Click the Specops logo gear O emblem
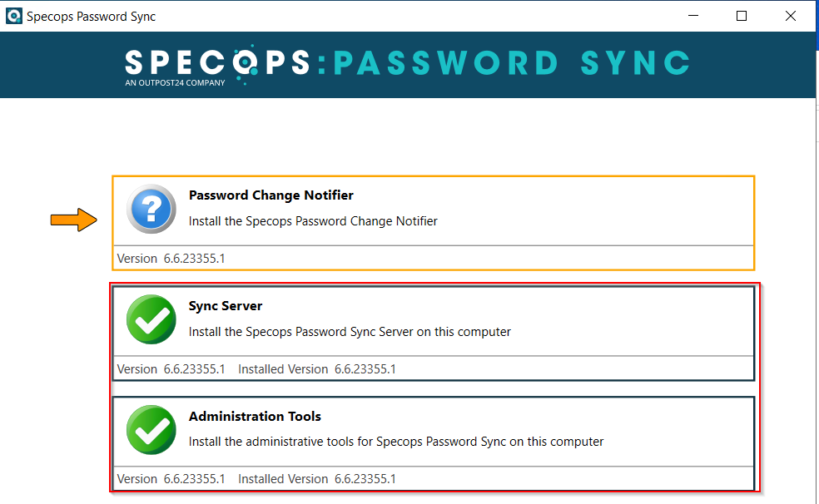Screen dimensions: 819x504 [x=245, y=63]
